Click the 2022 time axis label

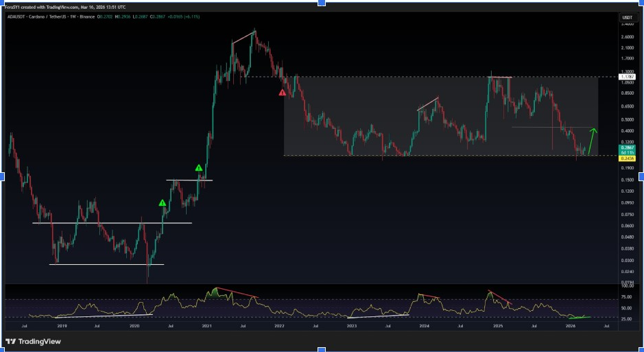pos(279,326)
